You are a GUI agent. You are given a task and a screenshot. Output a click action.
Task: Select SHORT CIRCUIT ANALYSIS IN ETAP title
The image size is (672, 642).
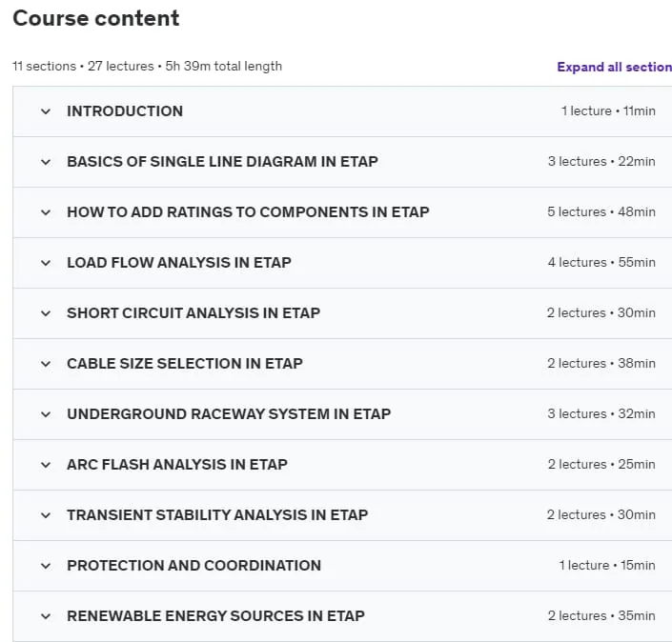tap(193, 313)
